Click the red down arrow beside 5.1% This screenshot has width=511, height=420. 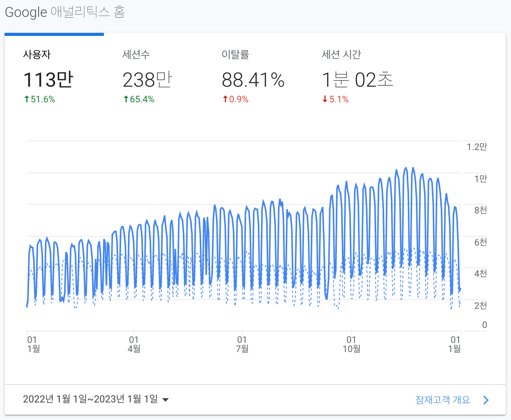pos(325,99)
